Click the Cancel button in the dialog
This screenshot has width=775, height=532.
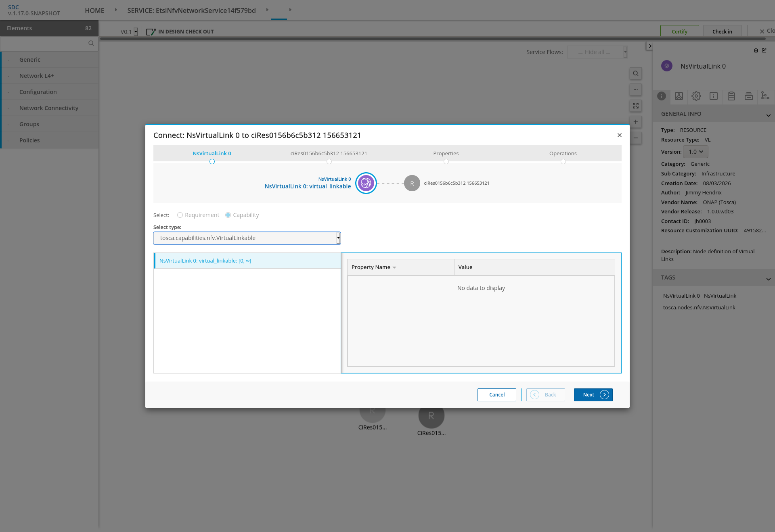(496, 395)
